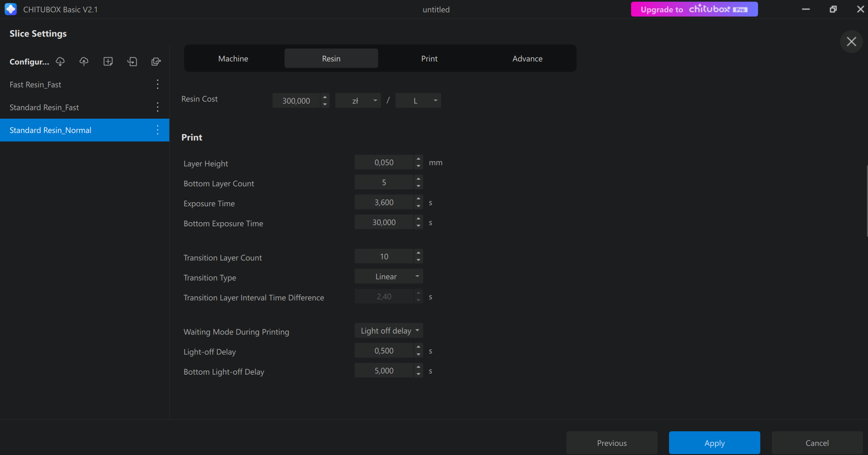Click the Exposure Time value field
868x455 pixels.
pos(384,203)
